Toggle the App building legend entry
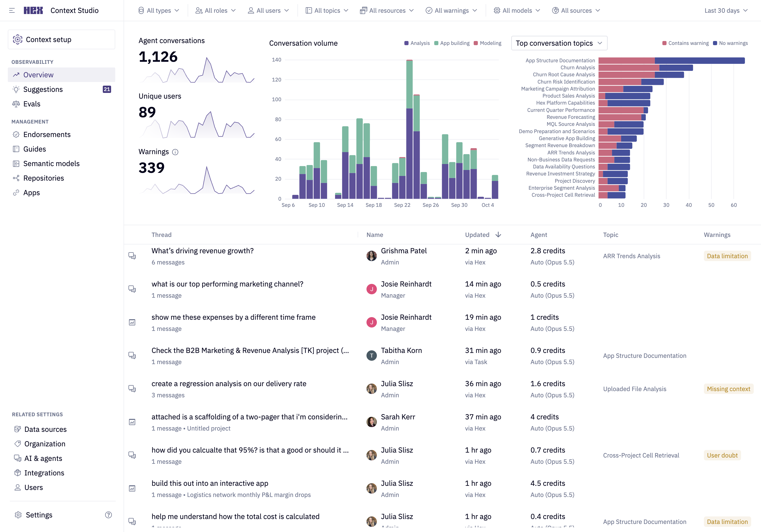This screenshot has height=532, width=761. 452,43
